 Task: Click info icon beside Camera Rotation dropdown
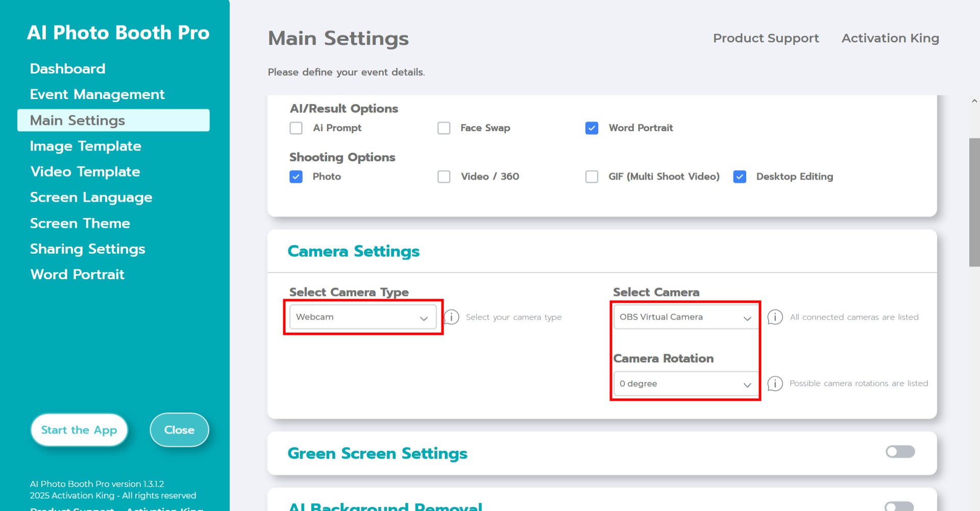[775, 383]
